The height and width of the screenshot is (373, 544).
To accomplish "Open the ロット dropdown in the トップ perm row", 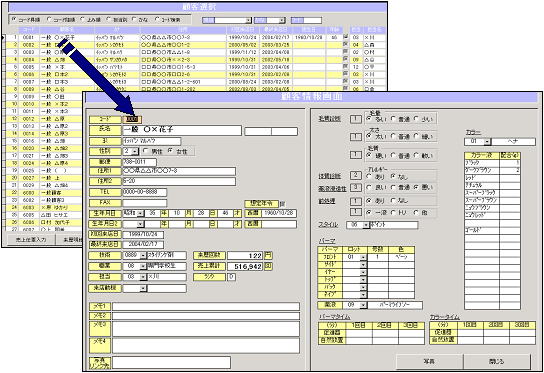I will (x=363, y=280).
